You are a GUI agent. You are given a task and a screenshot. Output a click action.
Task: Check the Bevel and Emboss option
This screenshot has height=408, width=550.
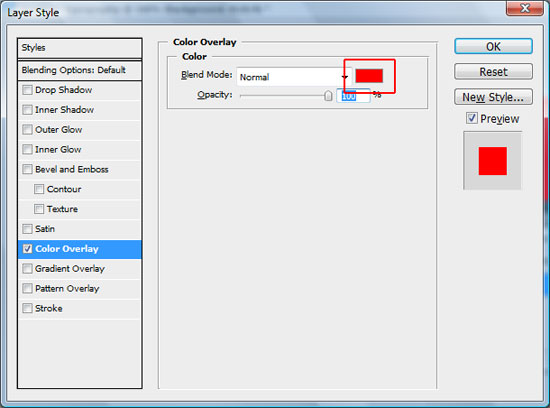click(27, 169)
